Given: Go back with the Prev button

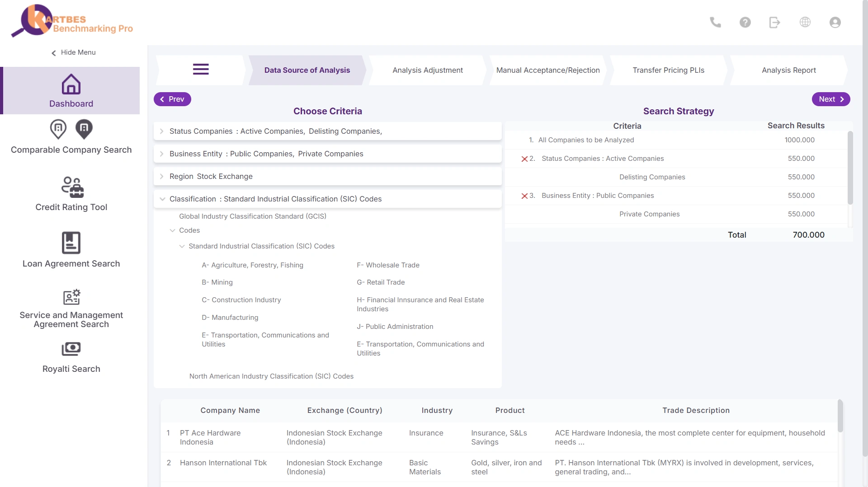Looking at the screenshot, I should pos(172,99).
